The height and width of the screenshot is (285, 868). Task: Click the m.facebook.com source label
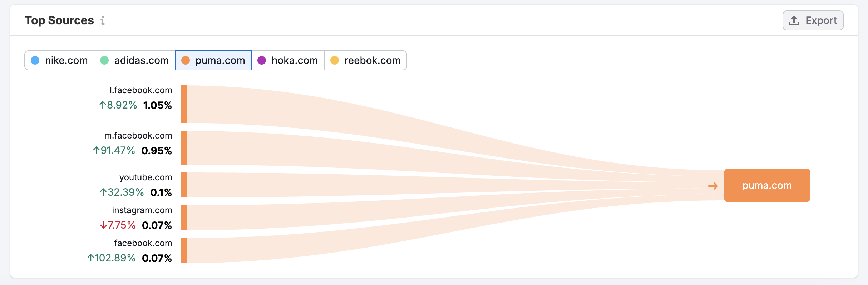tap(138, 136)
